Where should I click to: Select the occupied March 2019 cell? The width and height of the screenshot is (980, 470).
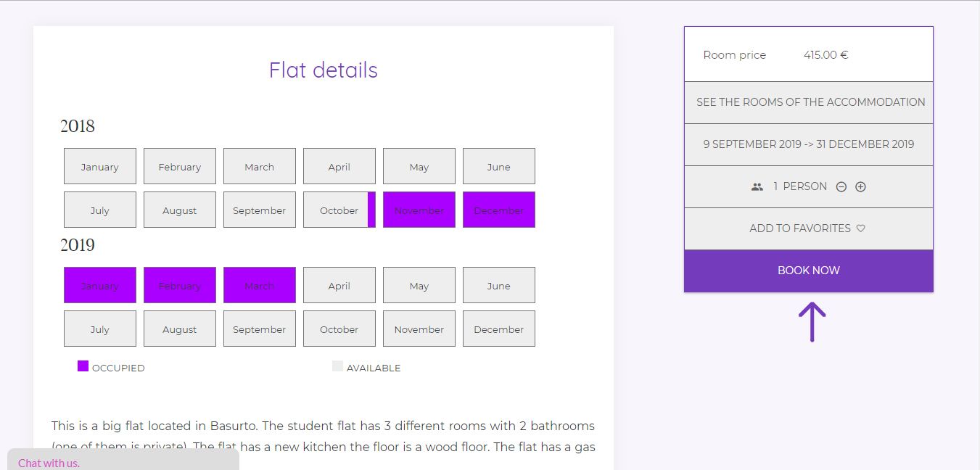260,286
